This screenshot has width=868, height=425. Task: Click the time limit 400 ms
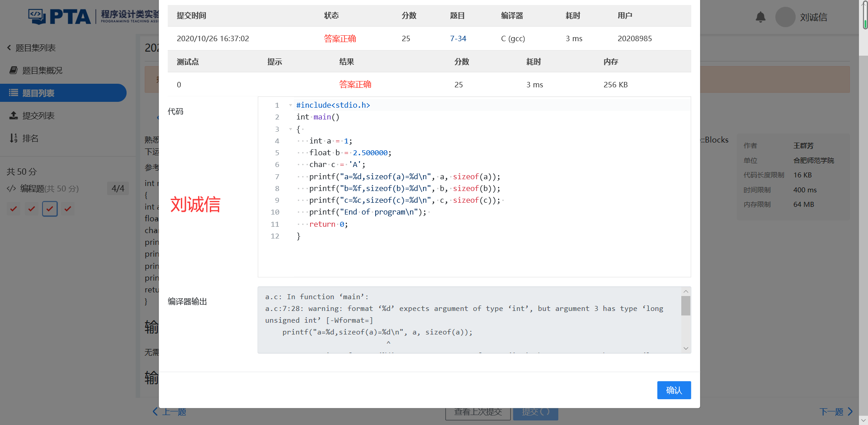(805, 190)
